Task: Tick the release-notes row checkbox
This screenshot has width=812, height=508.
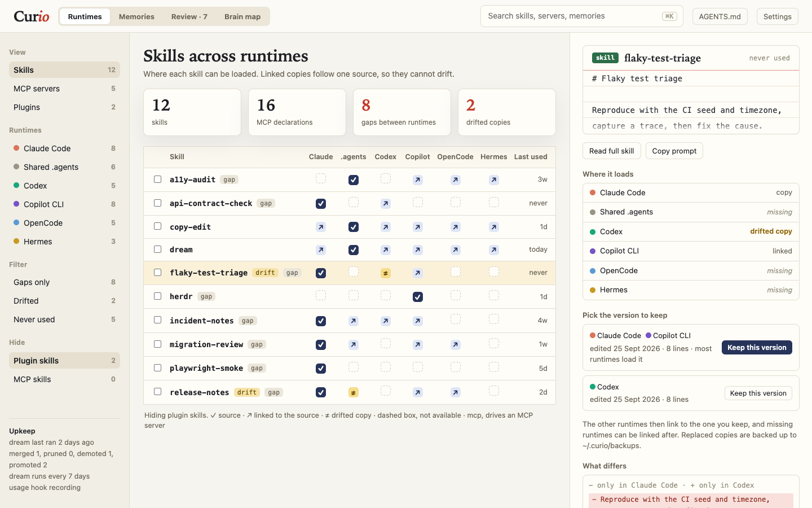Action: click(158, 392)
